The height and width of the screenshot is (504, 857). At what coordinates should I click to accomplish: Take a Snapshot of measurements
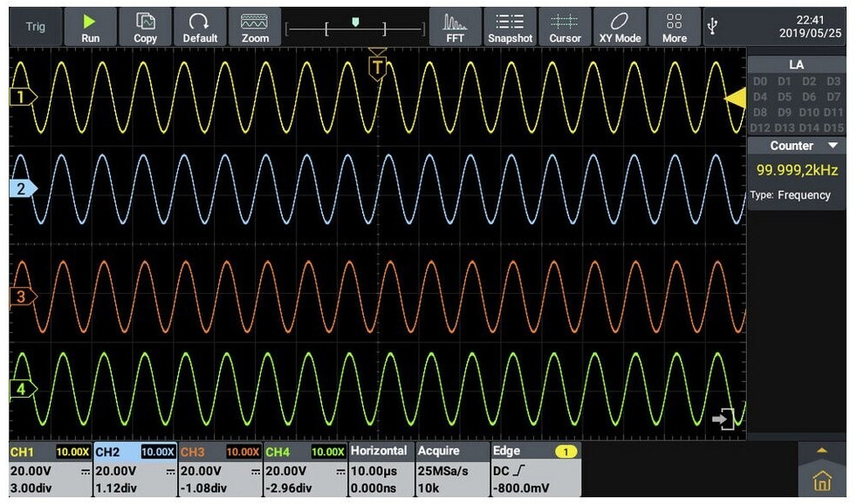510,27
